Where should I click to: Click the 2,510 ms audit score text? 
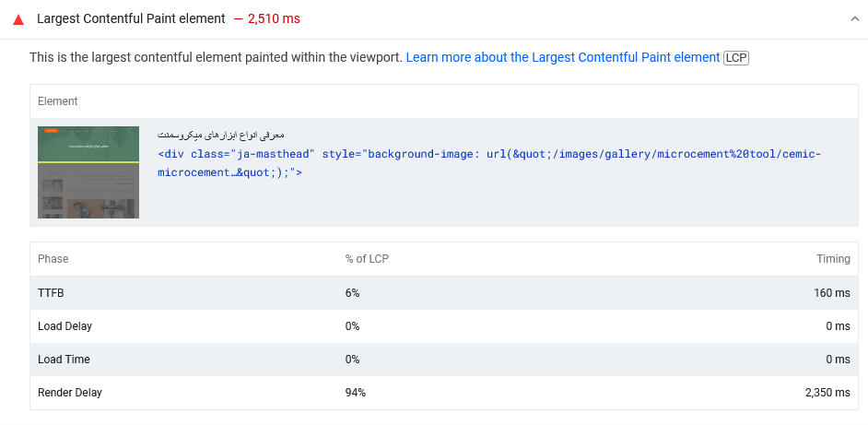pyautogui.click(x=274, y=18)
